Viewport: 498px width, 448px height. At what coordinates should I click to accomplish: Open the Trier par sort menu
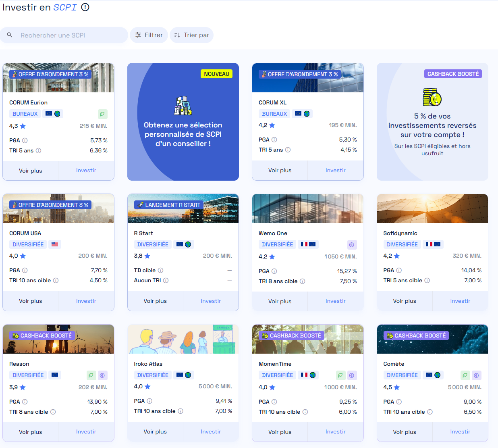(191, 35)
